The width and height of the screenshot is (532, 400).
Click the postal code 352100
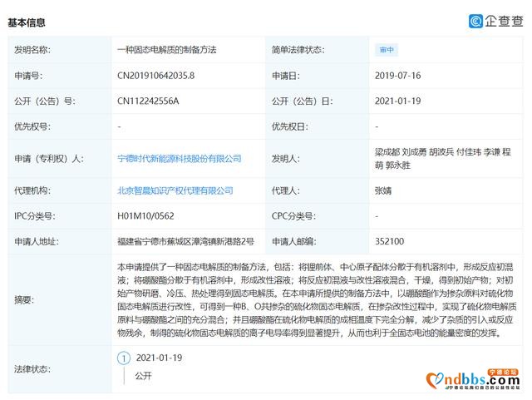pos(389,242)
